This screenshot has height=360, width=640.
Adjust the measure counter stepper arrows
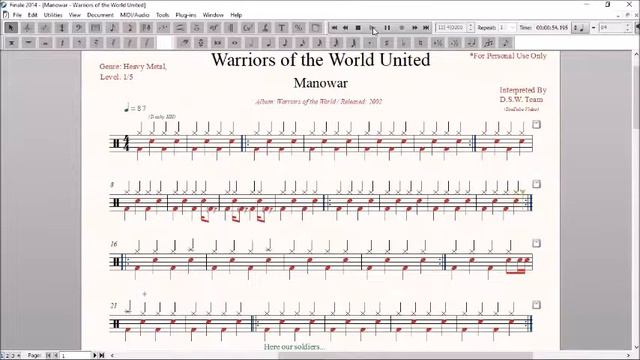click(470, 28)
